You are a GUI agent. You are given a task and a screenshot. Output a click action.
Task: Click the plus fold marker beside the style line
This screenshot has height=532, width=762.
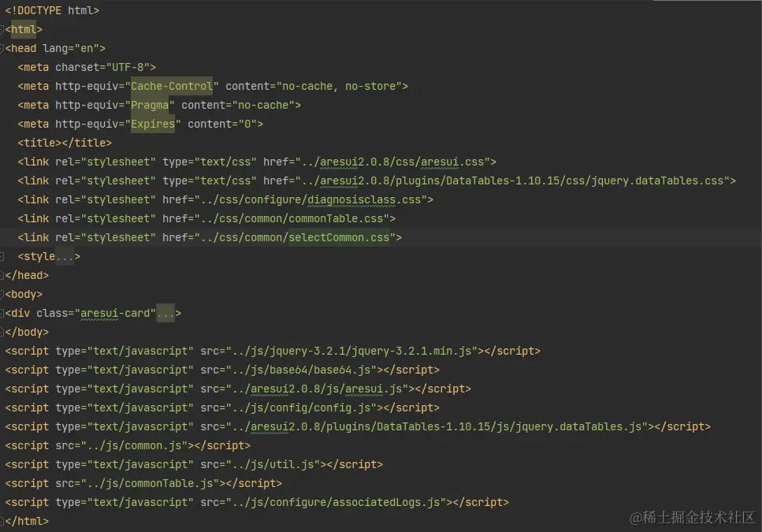pos(2,256)
